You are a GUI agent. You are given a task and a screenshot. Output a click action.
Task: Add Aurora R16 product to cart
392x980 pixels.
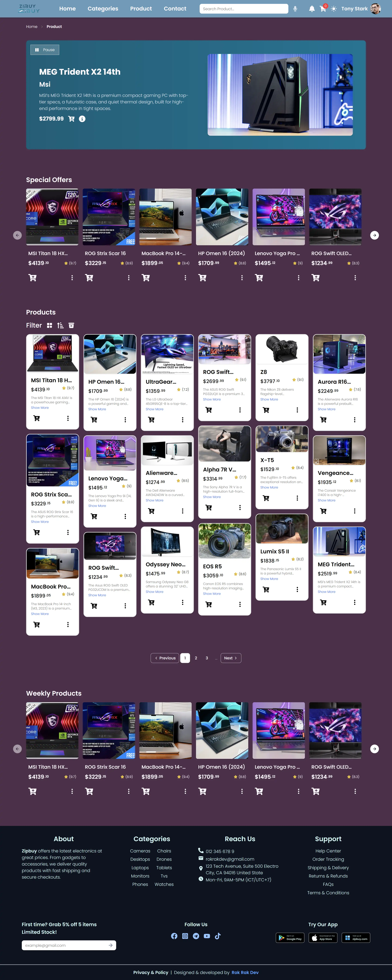tap(323, 420)
